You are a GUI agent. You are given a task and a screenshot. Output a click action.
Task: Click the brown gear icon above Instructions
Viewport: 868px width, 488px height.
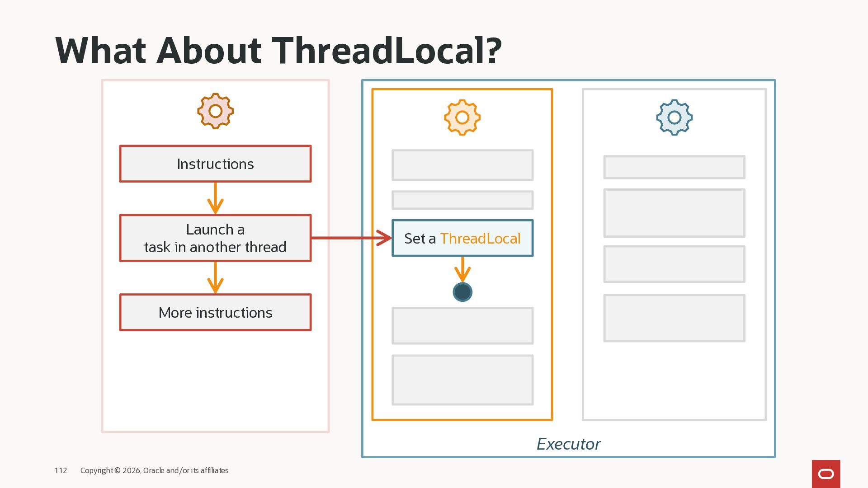point(215,111)
